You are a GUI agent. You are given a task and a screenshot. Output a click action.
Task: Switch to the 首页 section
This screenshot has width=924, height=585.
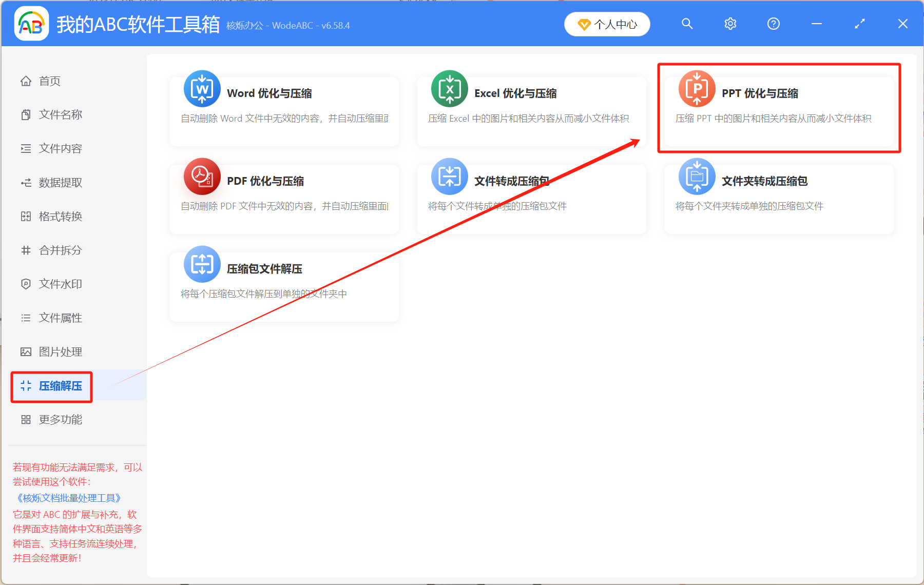pos(49,81)
